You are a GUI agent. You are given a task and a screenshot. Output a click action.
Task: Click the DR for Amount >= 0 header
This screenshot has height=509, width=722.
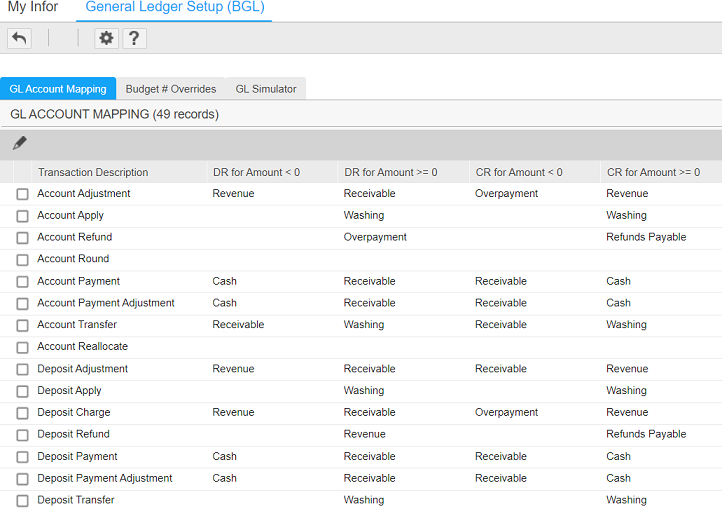click(x=390, y=172)
